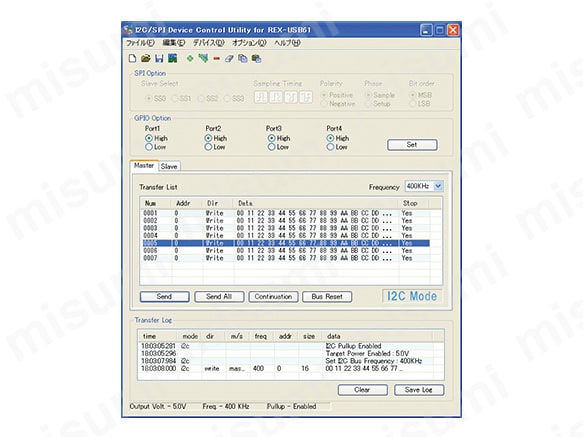Click status bar 'Output Volt - 5.0V'
This screenshot has height=437, width=583.
(x=158, y=407)
